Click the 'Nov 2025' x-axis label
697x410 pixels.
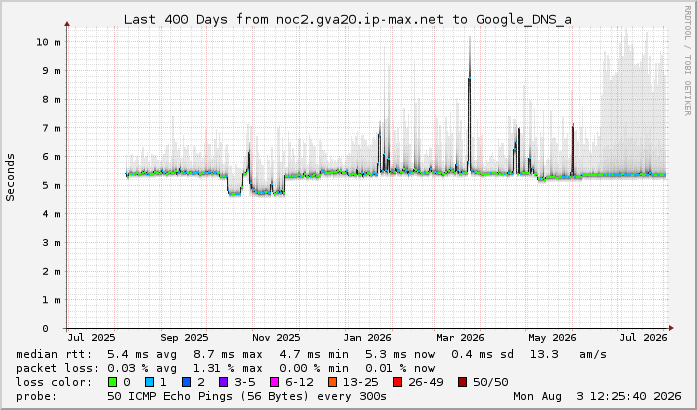pos(276,338)
